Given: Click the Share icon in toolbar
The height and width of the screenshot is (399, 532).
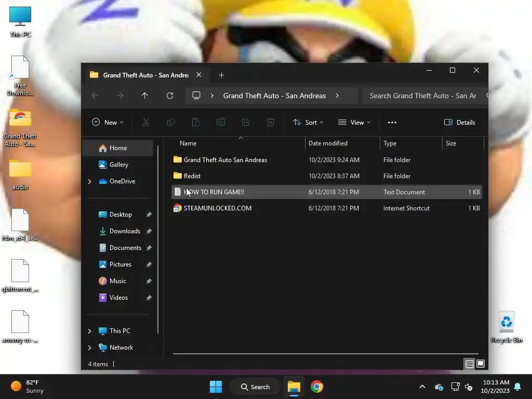Looking at the screenshot, I should [x=246, y=122].
